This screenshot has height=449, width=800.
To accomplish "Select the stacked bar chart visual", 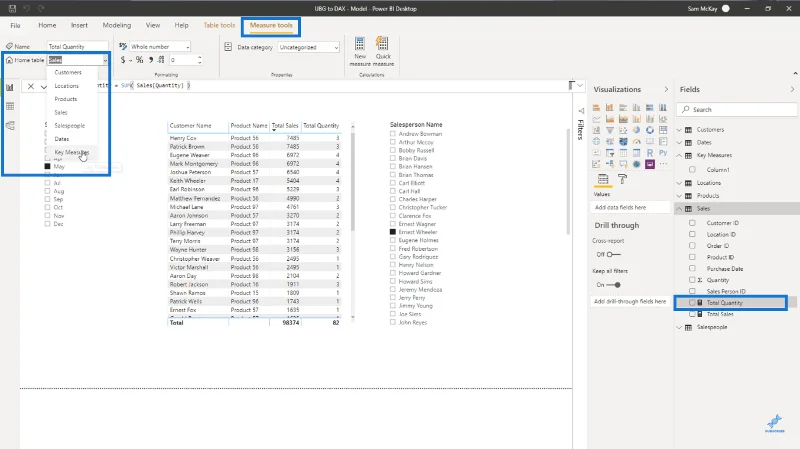I will [x=596, y=107].
